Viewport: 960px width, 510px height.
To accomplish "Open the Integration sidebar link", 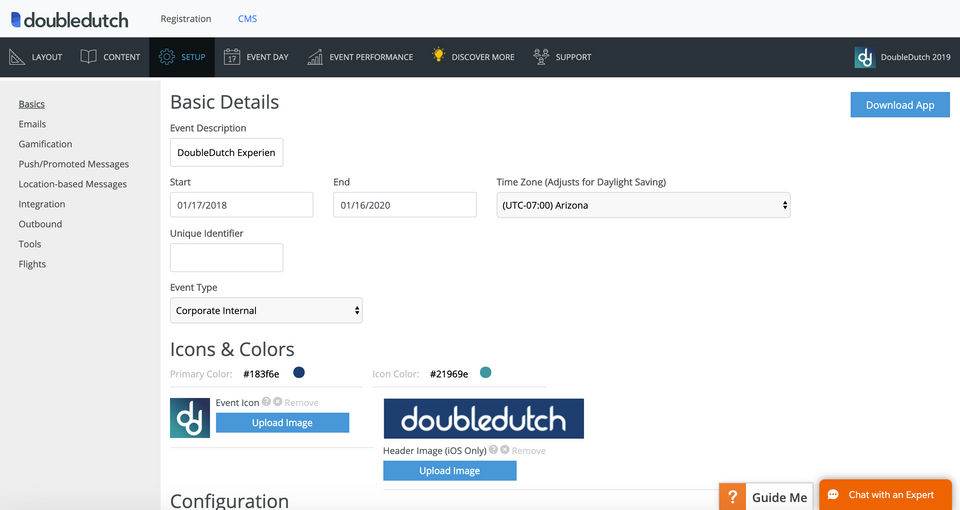I will tap(42, 204).
